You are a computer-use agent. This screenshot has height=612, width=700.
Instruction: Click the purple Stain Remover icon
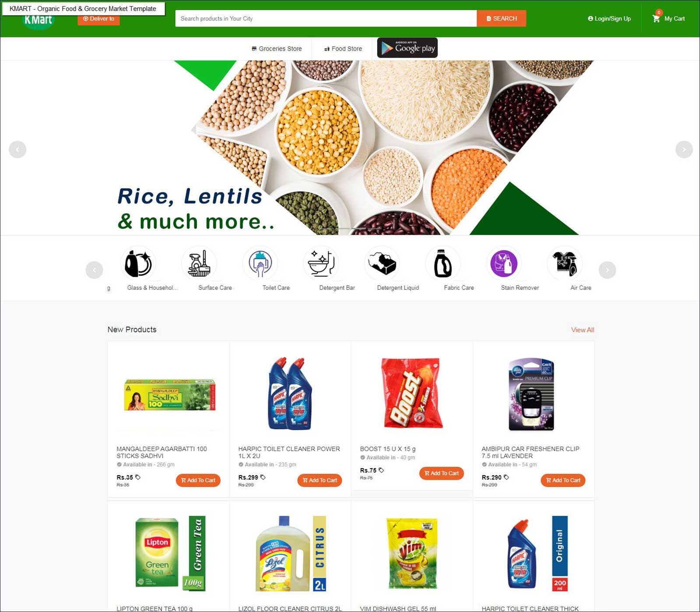tap(504, 264)
